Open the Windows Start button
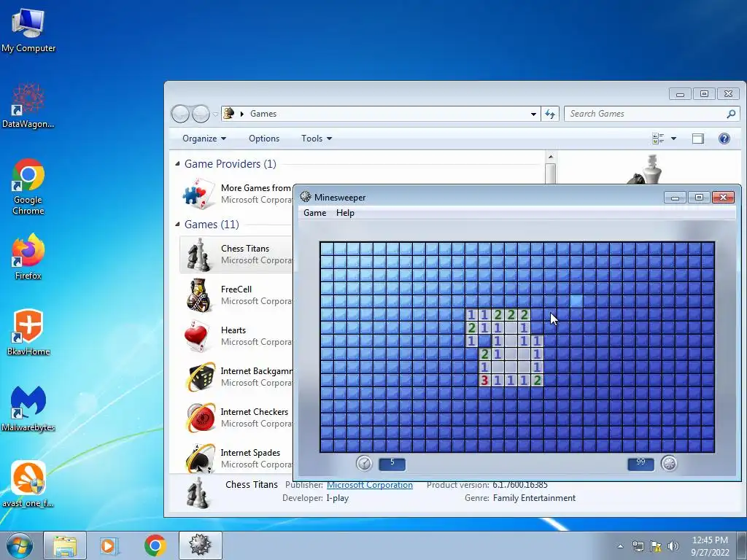 tap(19, 545)
